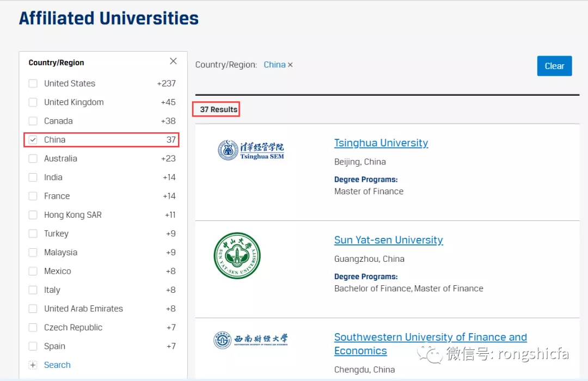
Task: Check the Italy checkbox
Action: (x=33, y=290)
